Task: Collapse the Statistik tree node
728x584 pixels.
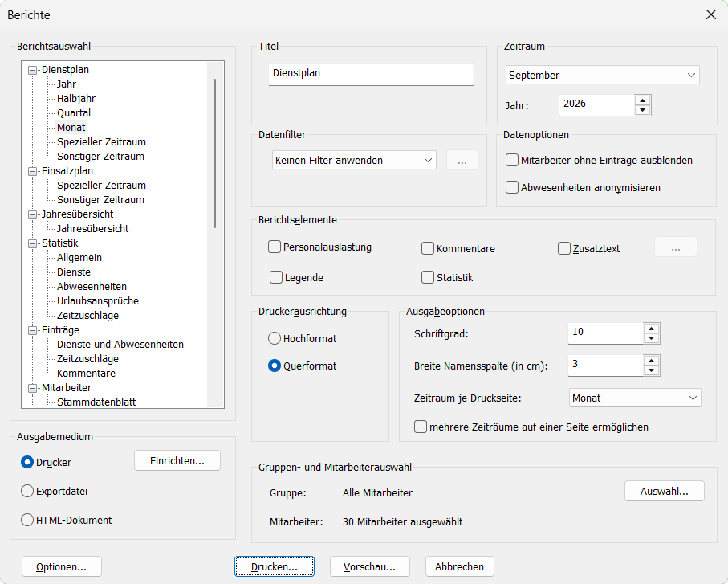Action: [x=32, y=243]
